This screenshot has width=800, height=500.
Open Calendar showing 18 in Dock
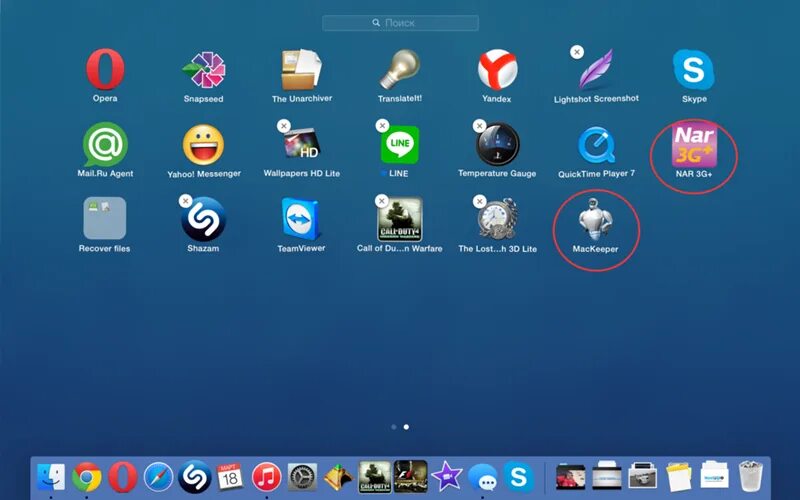click(x=230, y=477)
